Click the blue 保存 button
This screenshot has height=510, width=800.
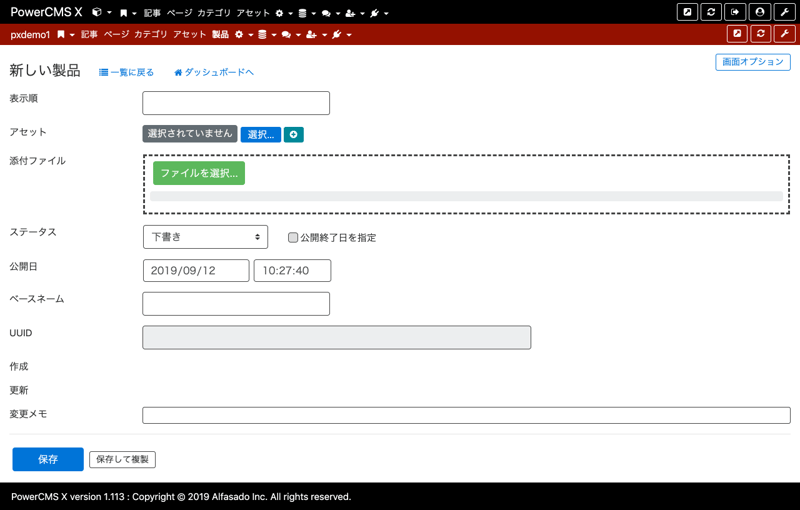pos(47,459)
